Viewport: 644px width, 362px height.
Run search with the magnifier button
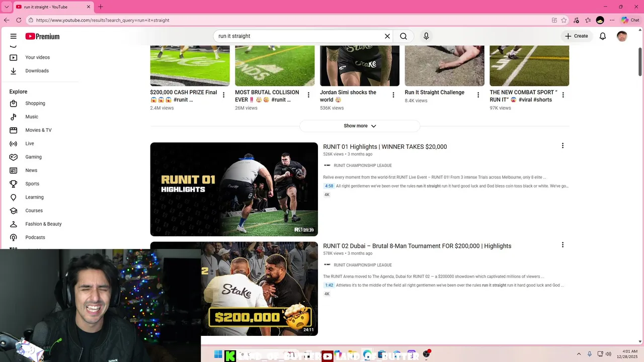point(404,36)
